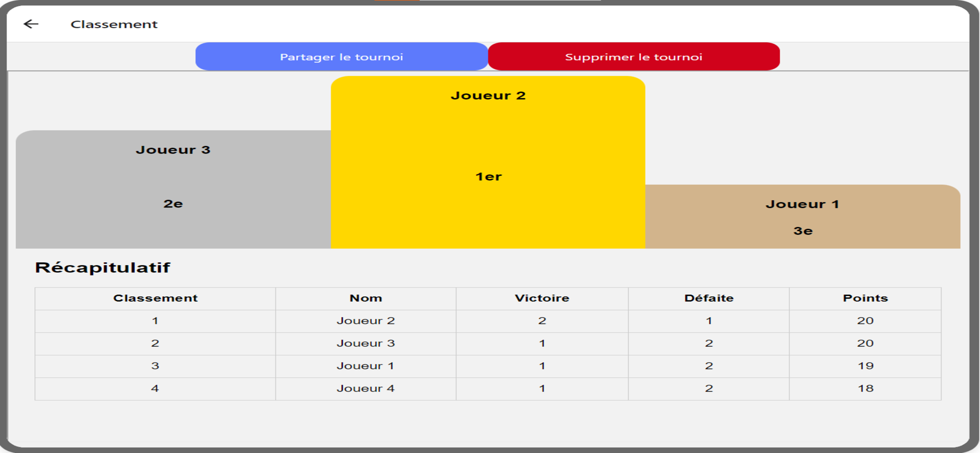This screenshot has width=980, height=453.
Task: Click the Classement column header
Action: 155,298
